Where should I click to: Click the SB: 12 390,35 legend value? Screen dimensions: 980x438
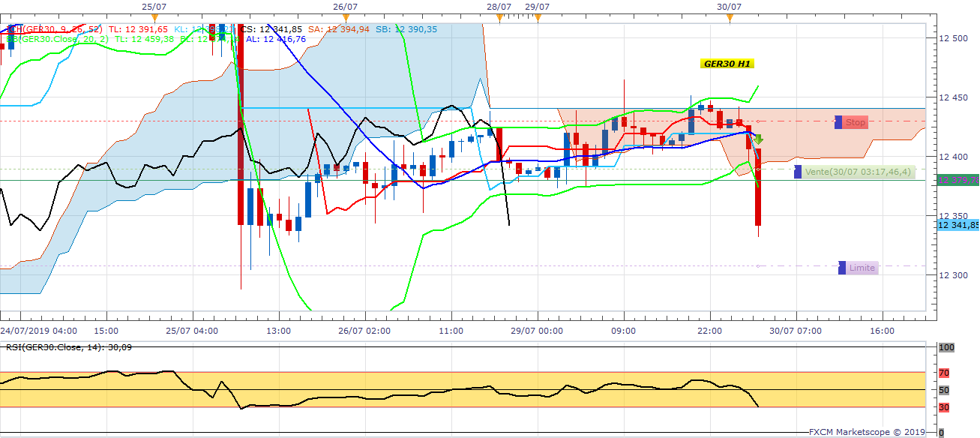407,29
